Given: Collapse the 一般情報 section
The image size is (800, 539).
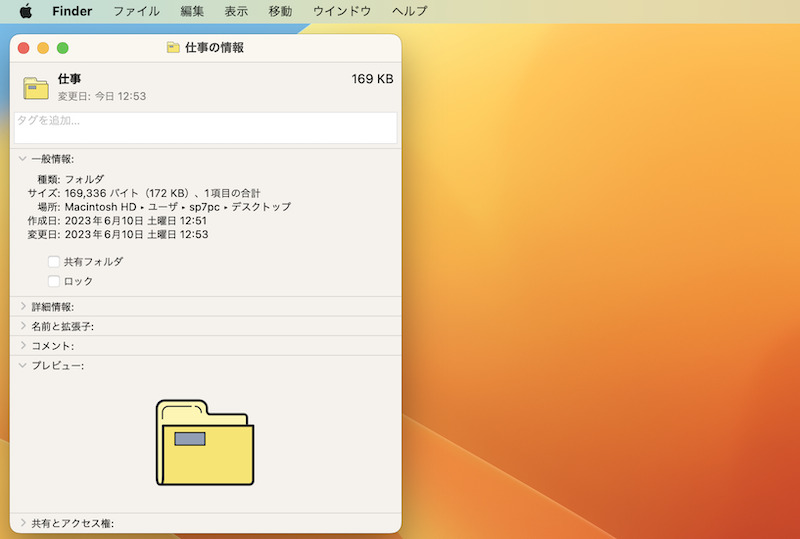Looking at the screenshot, I should [x=23, y=158].
